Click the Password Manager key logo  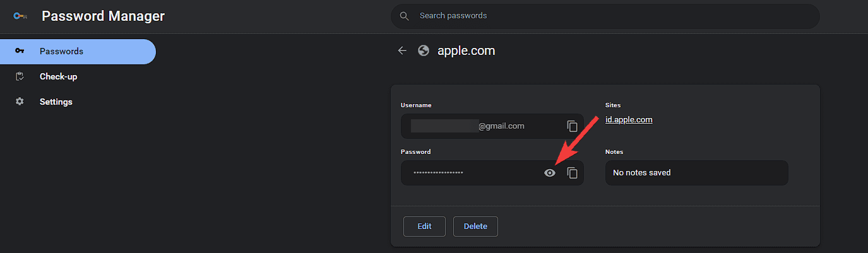20,16
